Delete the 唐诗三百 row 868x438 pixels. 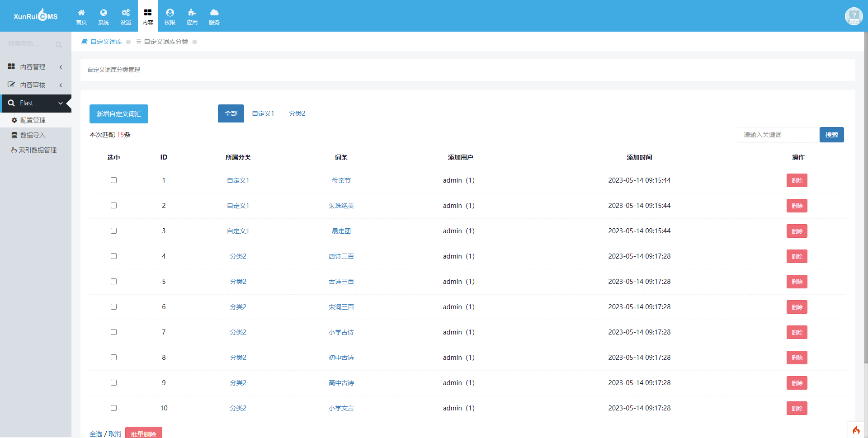tap(797, 256)
